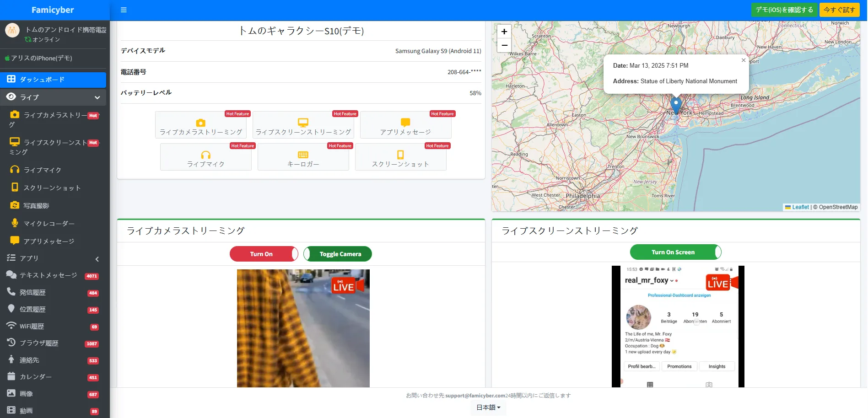Open ダッシュボード in the sidebar
The width and height of the screenshot is (868, 418).
[53, 80]
